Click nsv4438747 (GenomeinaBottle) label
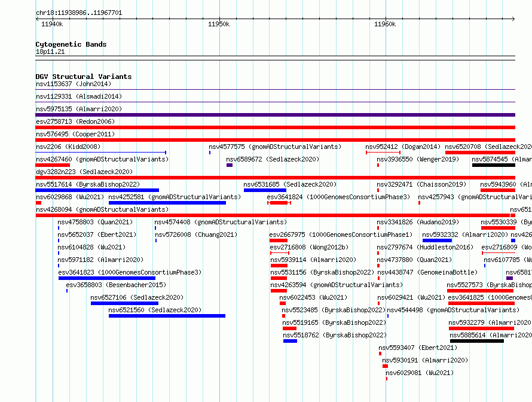The image size is (532, 402). pyautogui.click(x=427, y=272)
